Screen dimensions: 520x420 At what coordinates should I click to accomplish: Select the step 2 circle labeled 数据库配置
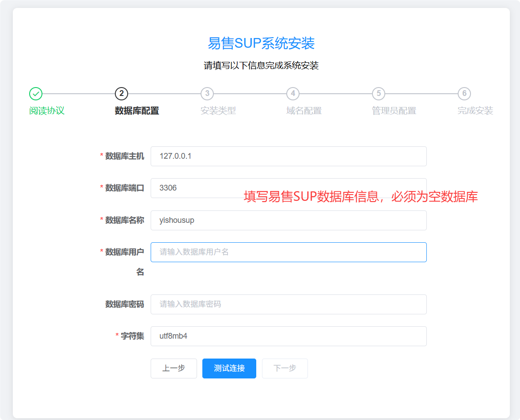click(x=121, y=94)
